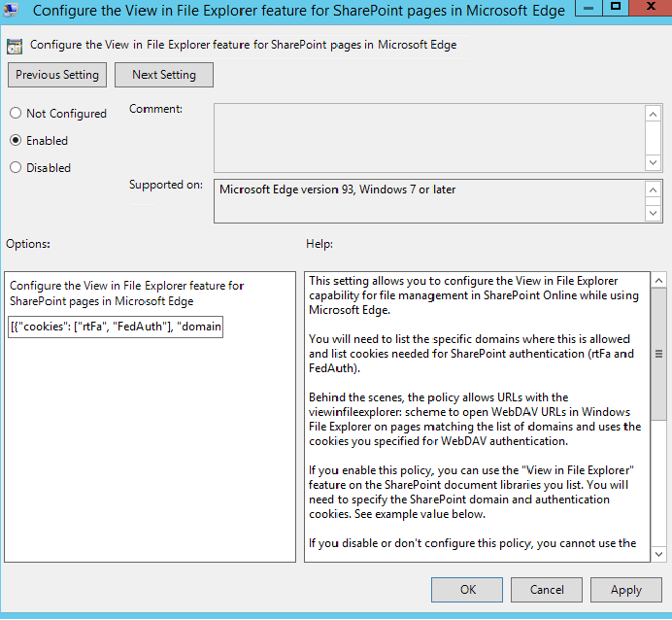Select the Not Configured radio button
This screenshot has width=672, height=620.
coord(16,113)
